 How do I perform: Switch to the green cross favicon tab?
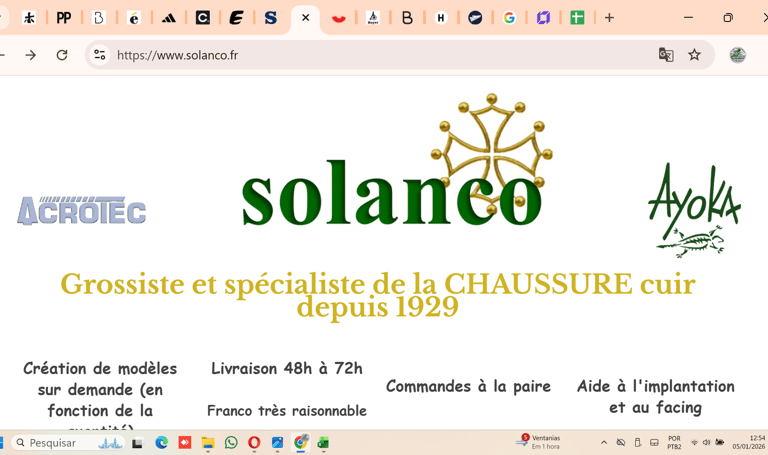[577, 18]
